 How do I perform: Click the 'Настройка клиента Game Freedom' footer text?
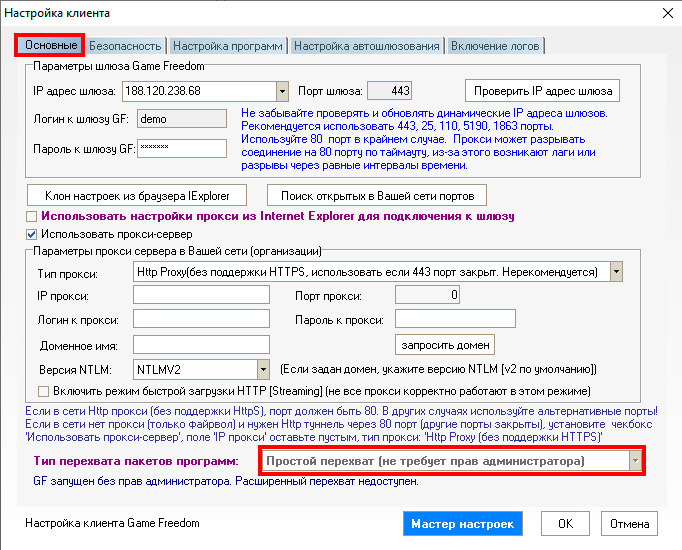(112, 523)
